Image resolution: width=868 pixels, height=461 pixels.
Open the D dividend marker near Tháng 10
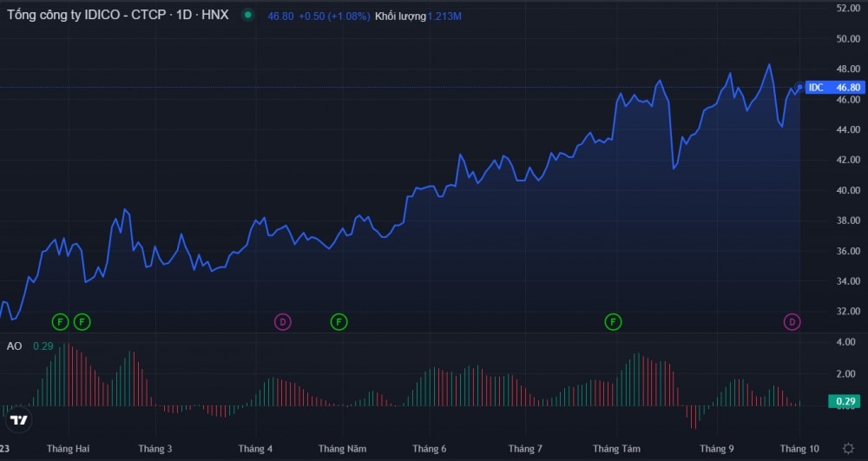pos(792,321)
